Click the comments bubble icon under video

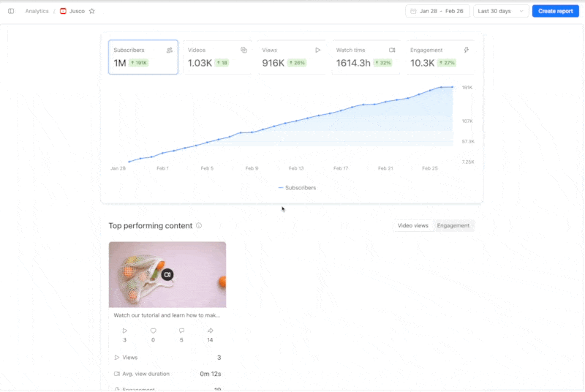pyautogui.click(x=181, y=331)
